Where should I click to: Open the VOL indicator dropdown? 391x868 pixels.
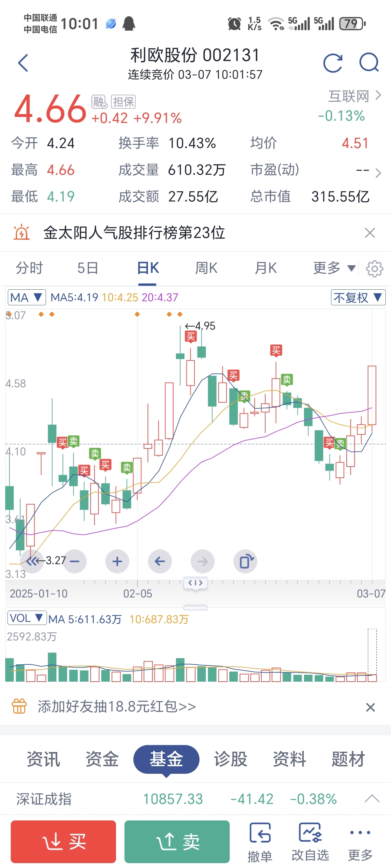tap(26, 618)
